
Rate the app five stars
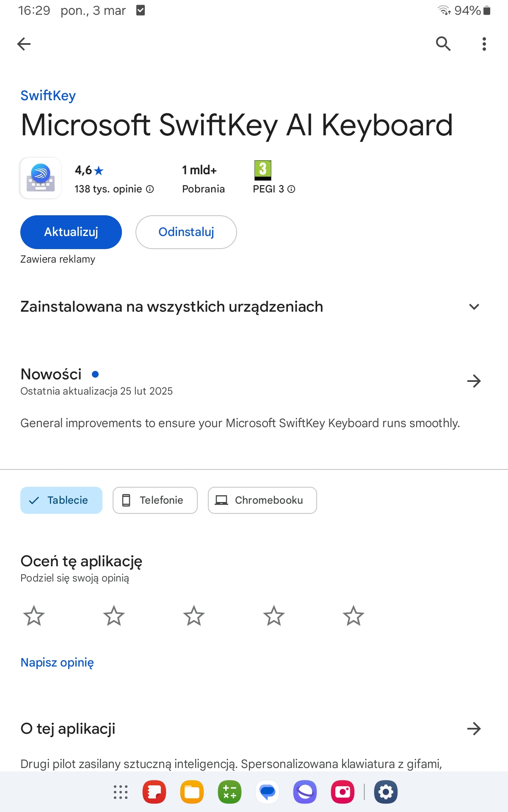[x=353, y=616]
